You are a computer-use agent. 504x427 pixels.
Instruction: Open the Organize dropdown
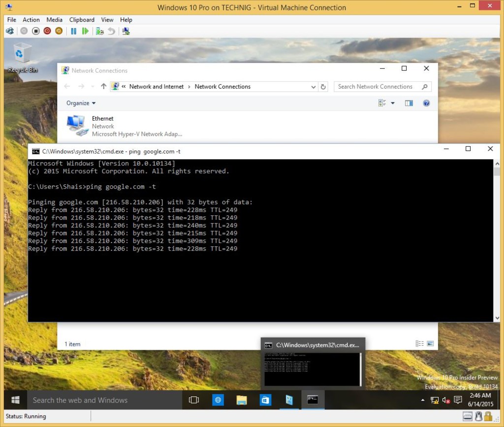(x=80, y=103)
